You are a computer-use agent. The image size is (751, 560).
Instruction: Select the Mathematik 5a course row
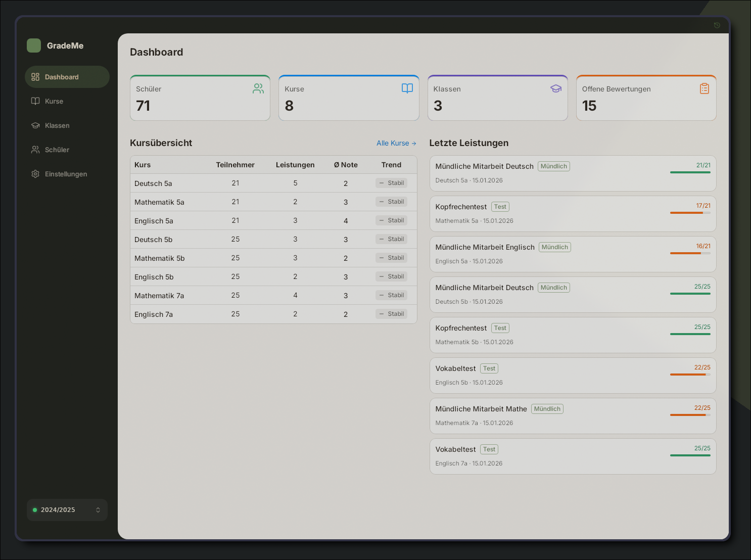coord(273,202)
